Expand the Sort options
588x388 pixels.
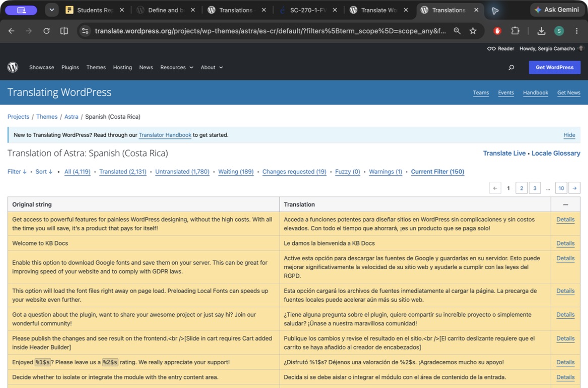(44, 171)
